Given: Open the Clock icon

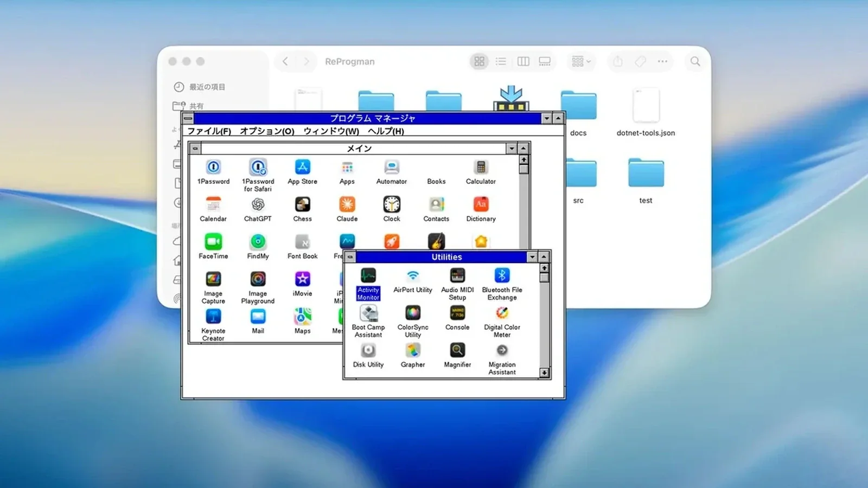Looking at the screenshot, I should tap(392, 204).
